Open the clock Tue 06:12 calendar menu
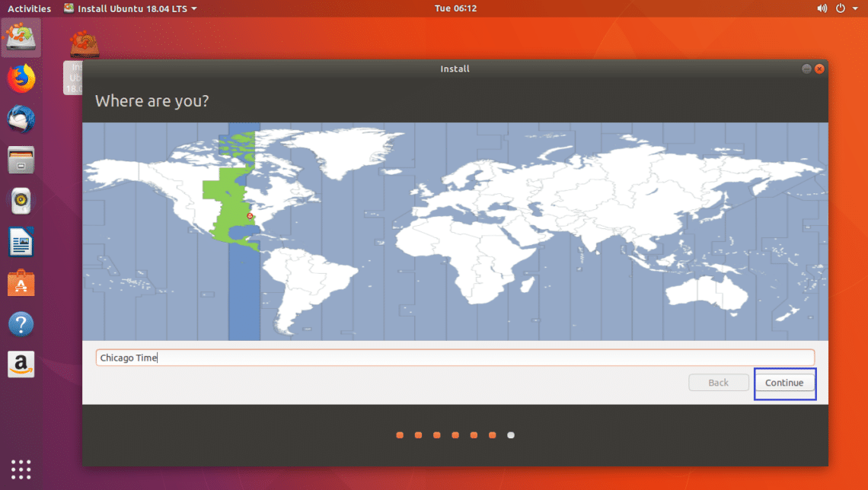868x490 pixels. pos(455,8)
